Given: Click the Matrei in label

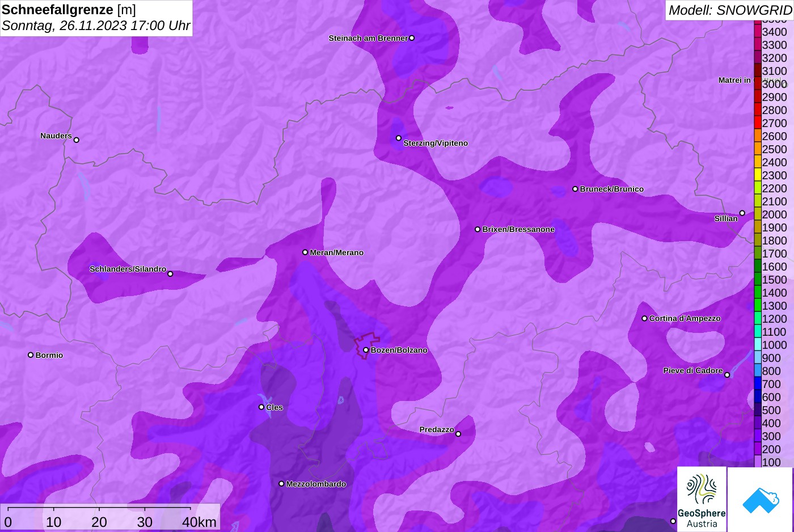Looking at the screenshot, I should click(x=734, y=81).
